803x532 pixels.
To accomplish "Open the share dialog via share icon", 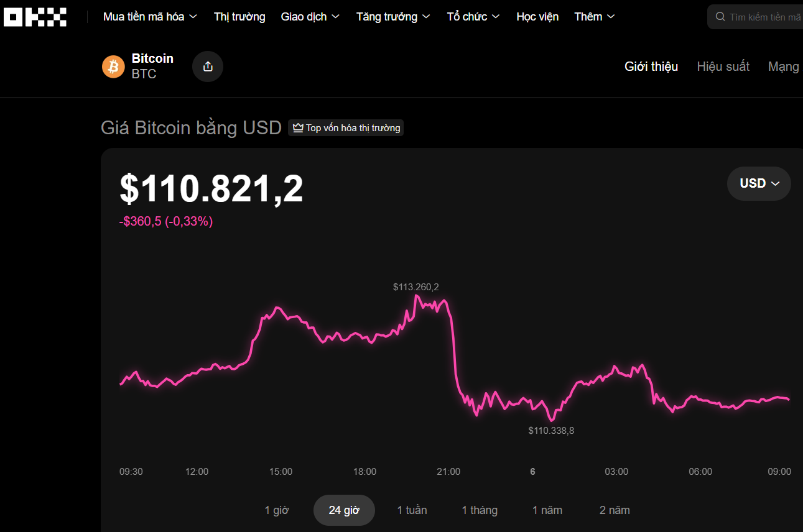I will (207, 66).
